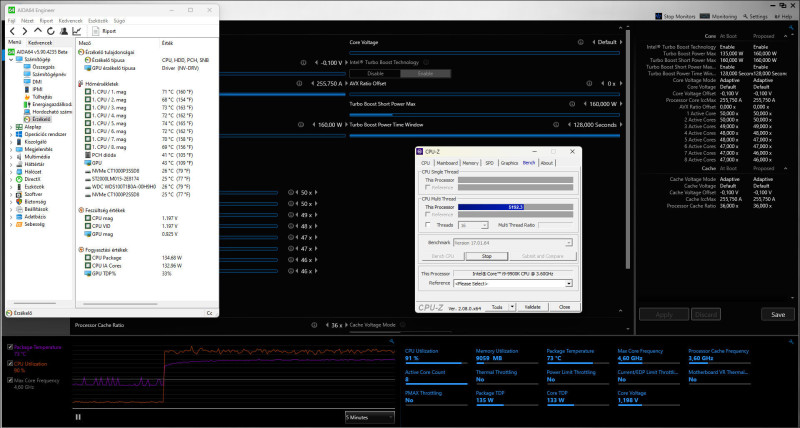800x428 pixels.
Task: Open AIDA64 graph chart toolbar icon
Action: pos(77,31)
